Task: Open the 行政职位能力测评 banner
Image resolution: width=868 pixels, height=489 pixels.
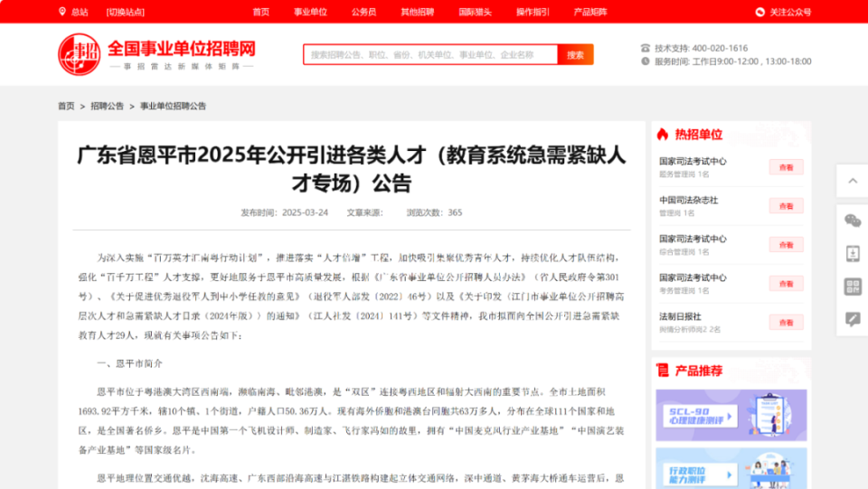Action: coord(731,468)
